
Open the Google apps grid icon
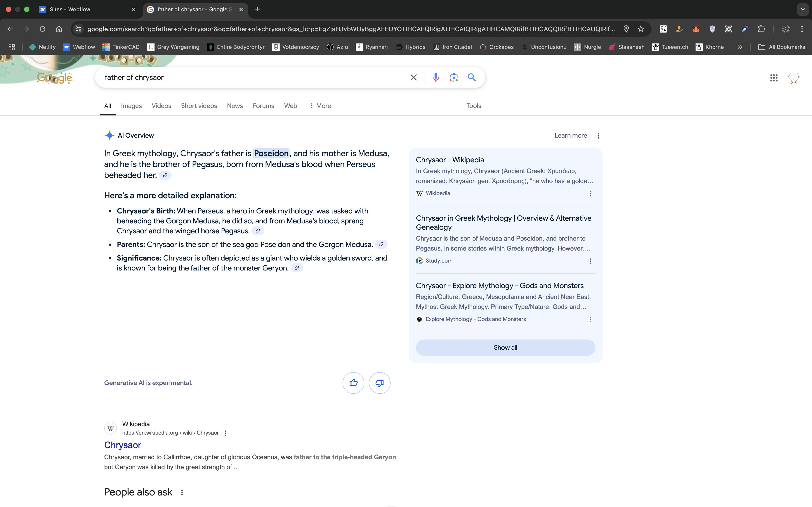point(774,78)
